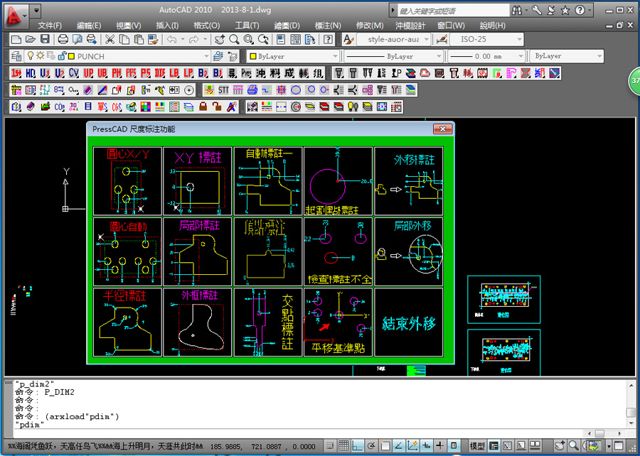The height and width of the screenshot is (456, 640).
Task: Click the search keyword input field
Action: [453, 11]
